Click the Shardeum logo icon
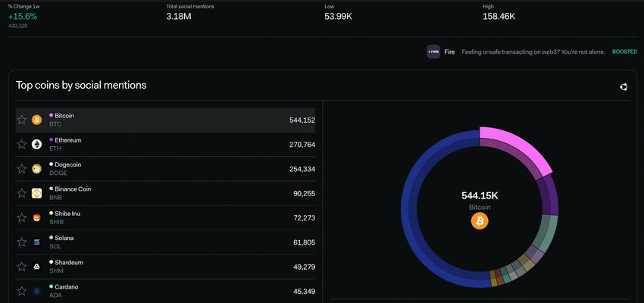The width and height of the screenshot is (644, 303). [x=37, y=267]
